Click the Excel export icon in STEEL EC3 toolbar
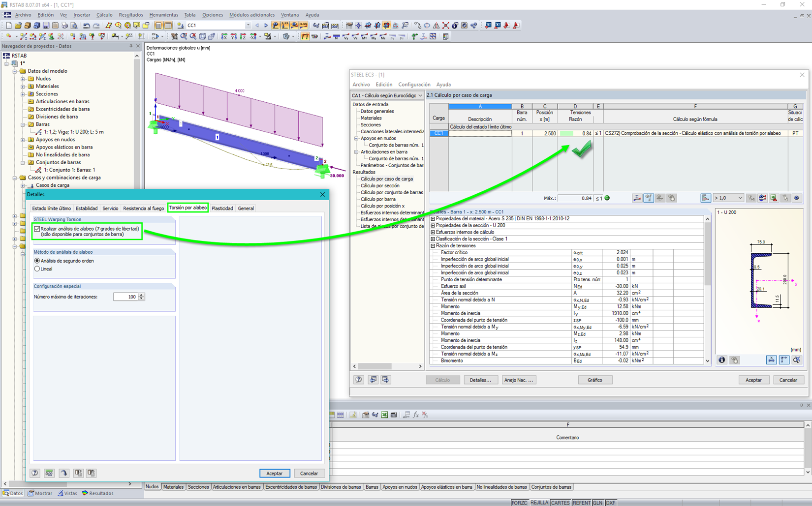Viewport: 812px width, 506px height. pos(774,198)
